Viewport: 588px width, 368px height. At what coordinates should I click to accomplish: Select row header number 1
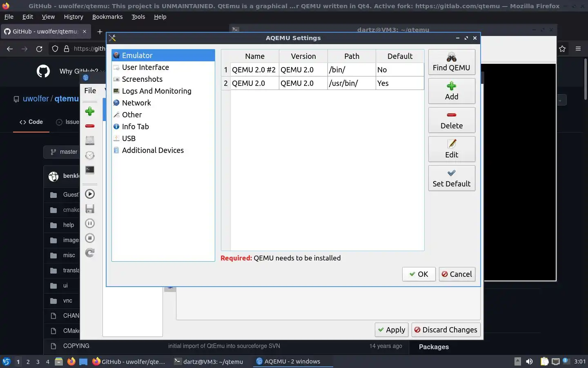[x=226, y=70]
